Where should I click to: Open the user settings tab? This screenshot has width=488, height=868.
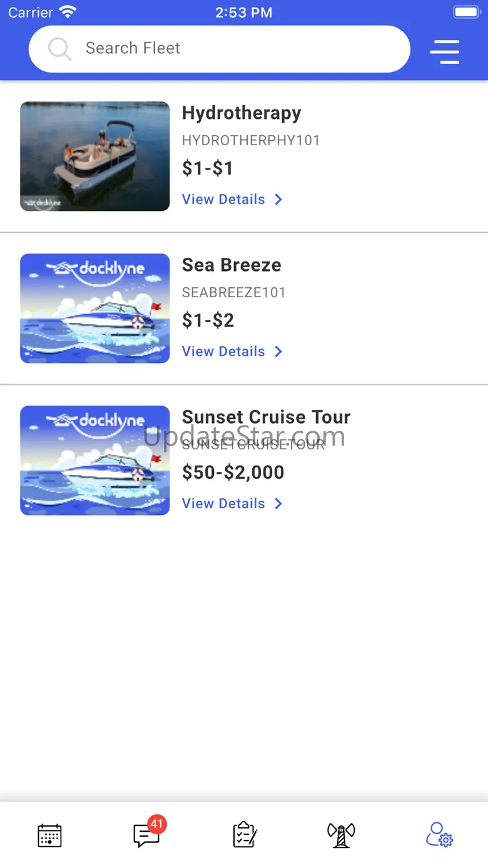439,835
